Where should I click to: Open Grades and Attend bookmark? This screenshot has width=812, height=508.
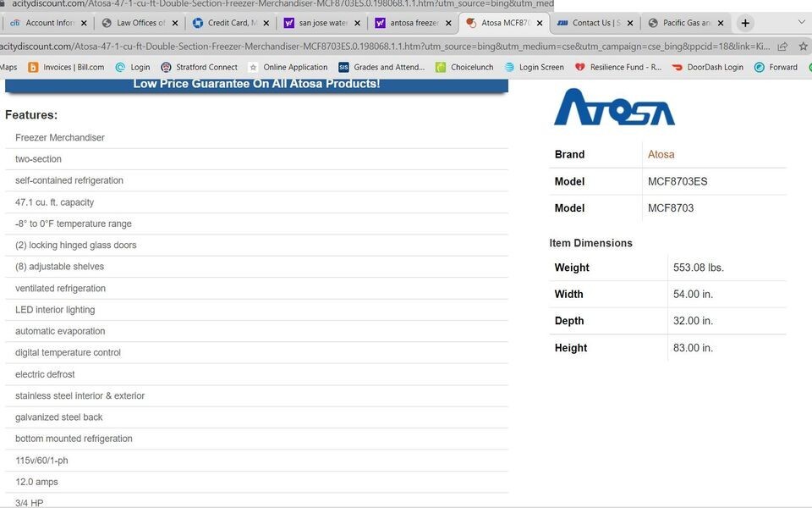coord(381,67)
